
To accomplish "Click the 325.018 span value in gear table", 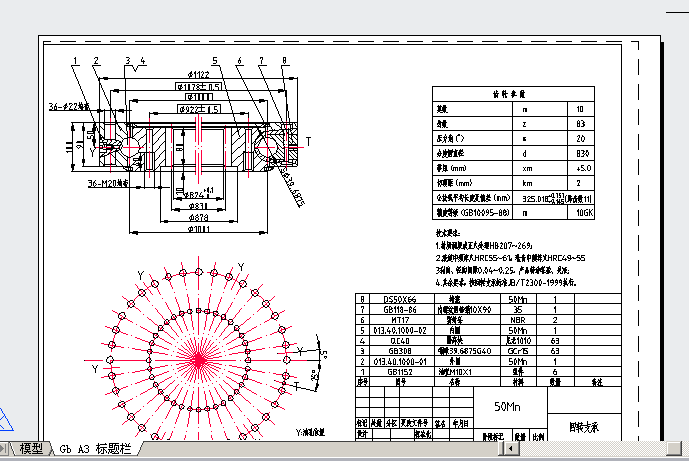I will coord(536,199).
